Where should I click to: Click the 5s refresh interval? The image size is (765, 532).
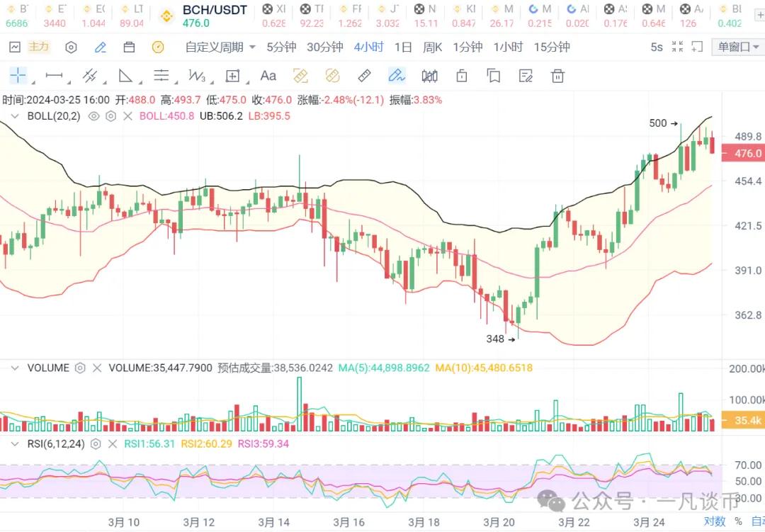(x=657, y=47)
